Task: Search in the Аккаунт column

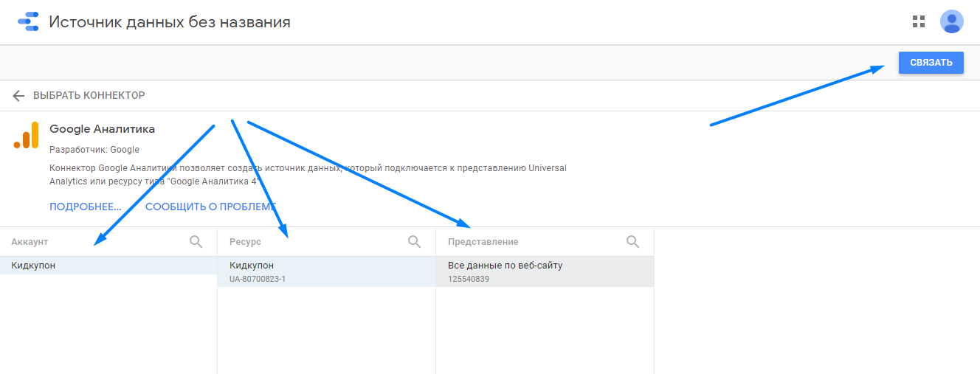Action: pyautogui.click(x=196, y=242)
